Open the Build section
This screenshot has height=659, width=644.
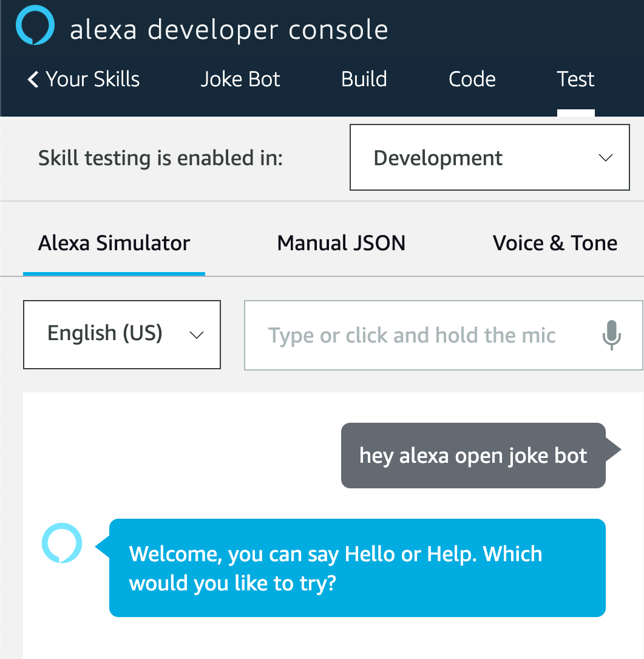pos(364,79)
